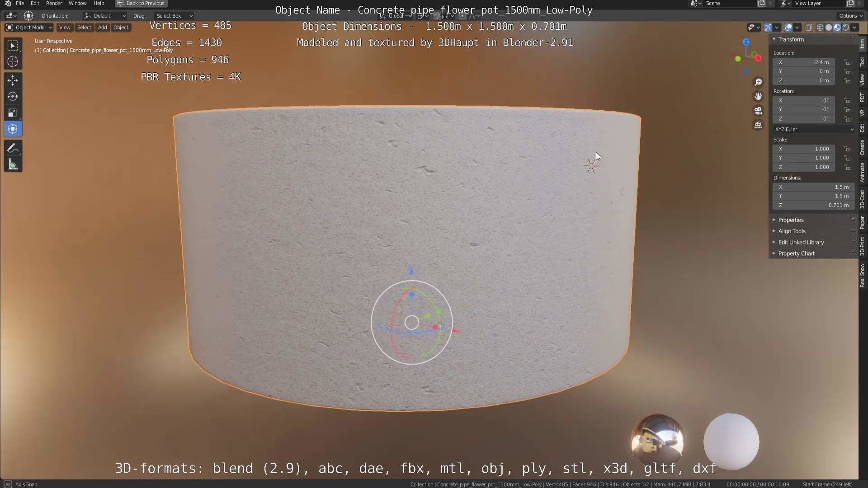
Task: Switch to solid viewport shading
Action: click(x=829, y=28)
